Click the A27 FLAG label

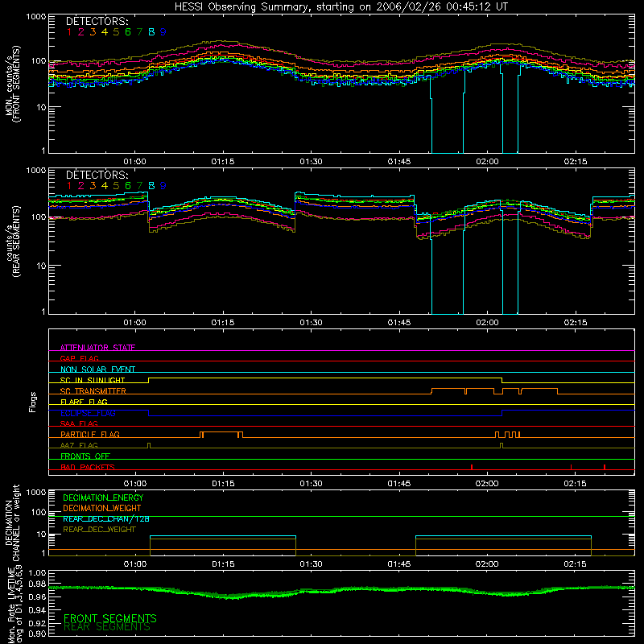tap(79, 445)
